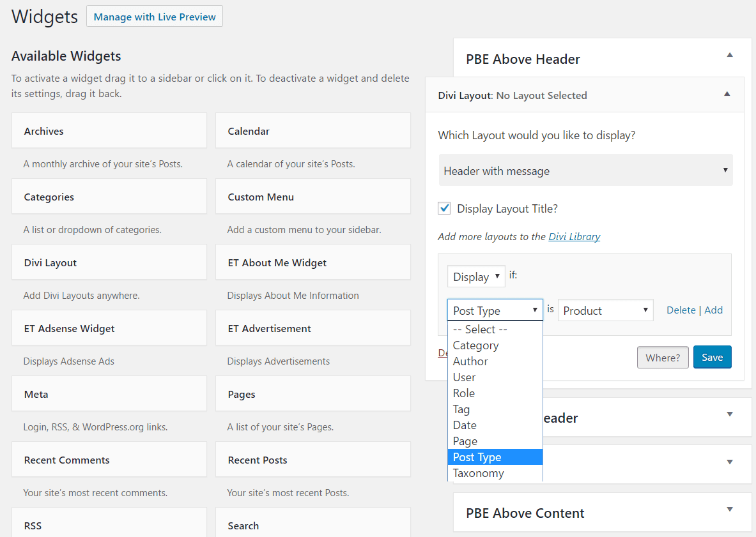Select Category from the dropdown list
The image size is (756, 537).
click(x=476, y=345)
